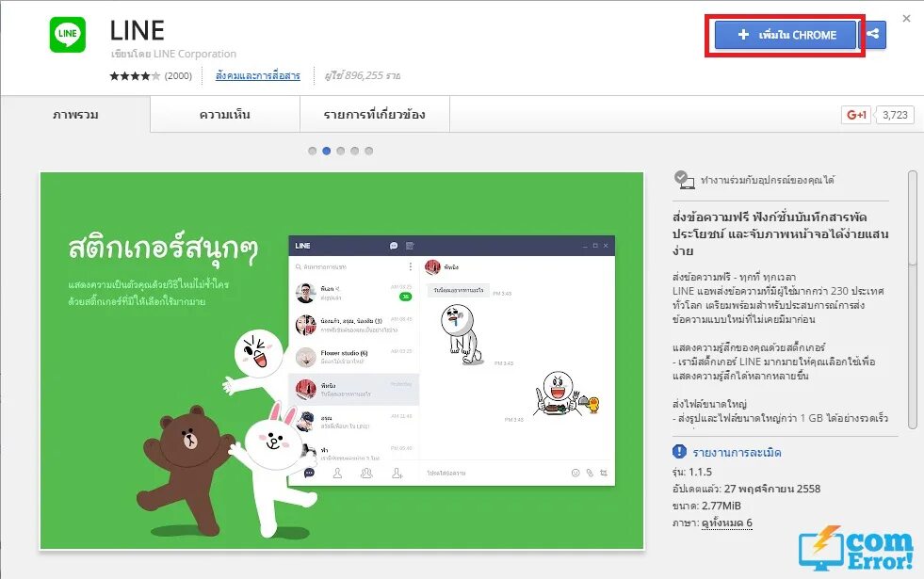Click the paperclip attach icon in preview chat
The width and height of the screenshot is (924, 579).
590,473
